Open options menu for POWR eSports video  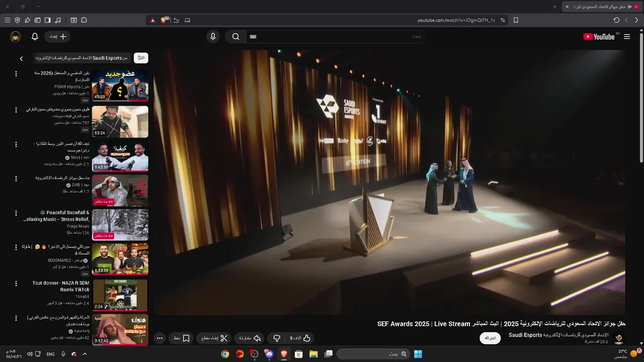[16, 74]
